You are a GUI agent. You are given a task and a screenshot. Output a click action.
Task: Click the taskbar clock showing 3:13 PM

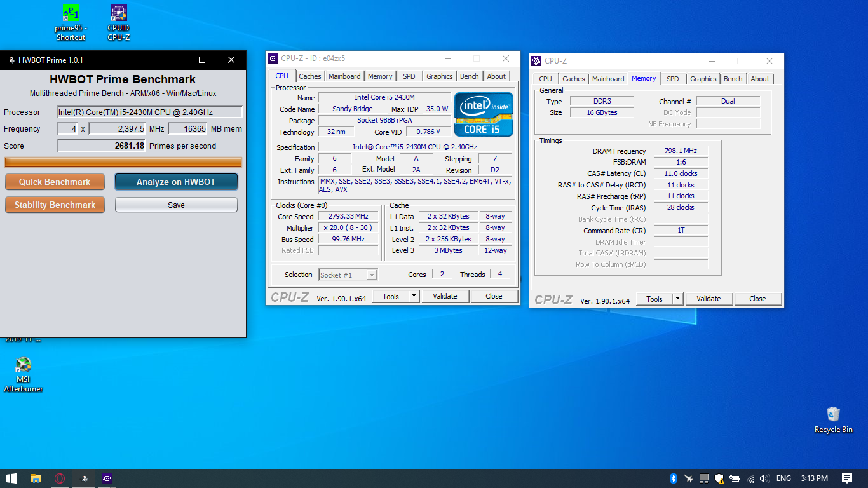814,478
